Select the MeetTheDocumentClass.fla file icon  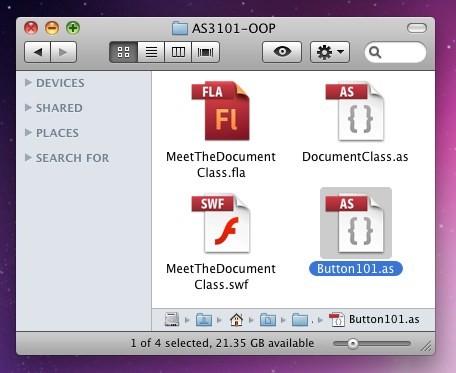pyautogui.click(x=220, y=111)
